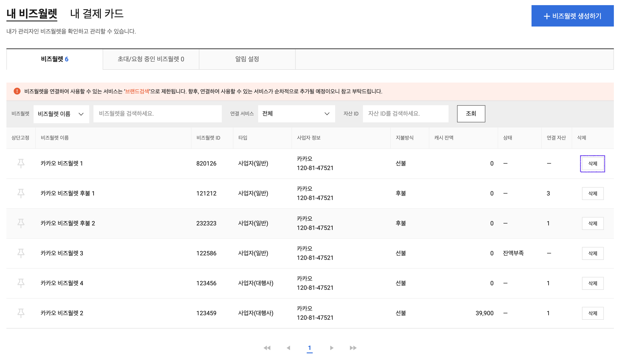Click the orange warning notice icon
The height and width of the screenshot is (364, 619).
click(17, 91)
